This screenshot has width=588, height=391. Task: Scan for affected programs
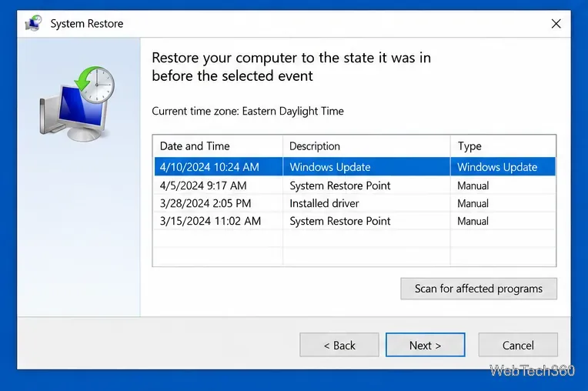(x=479, y=289)
